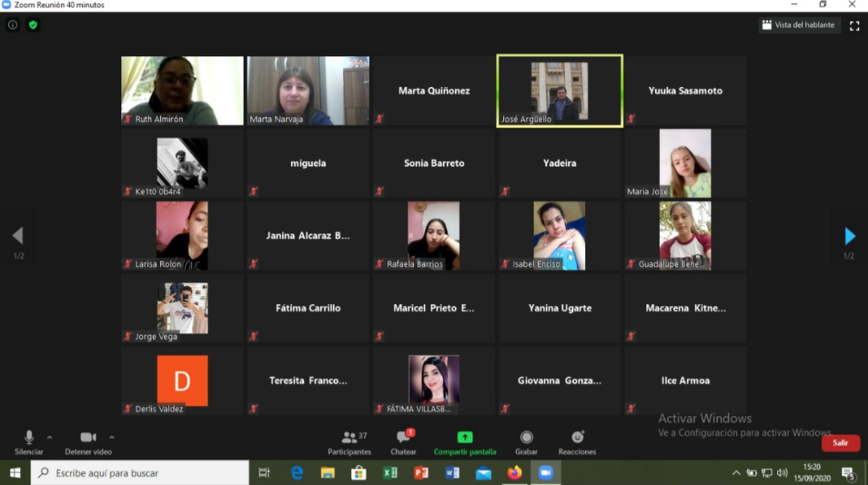Screen dimensions: 868x485
Task: Open the volume control icon
Action: (x=782, y=473)
